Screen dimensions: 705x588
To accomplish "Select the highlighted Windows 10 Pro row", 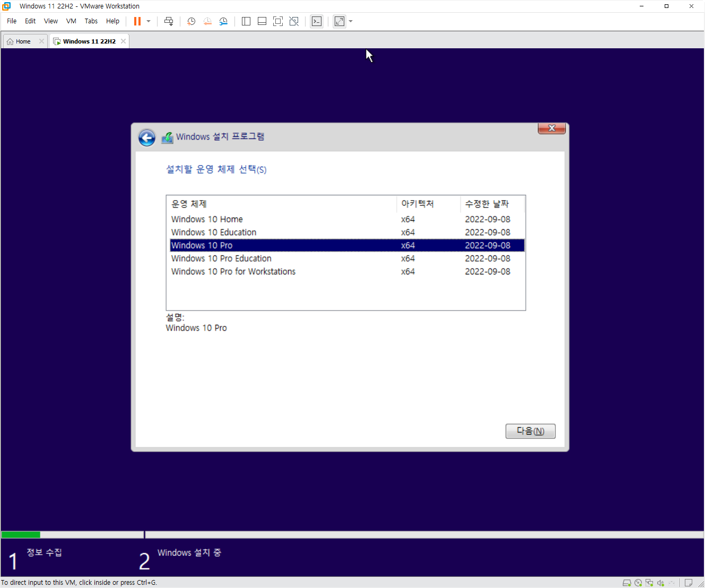I will pos(347,245).
